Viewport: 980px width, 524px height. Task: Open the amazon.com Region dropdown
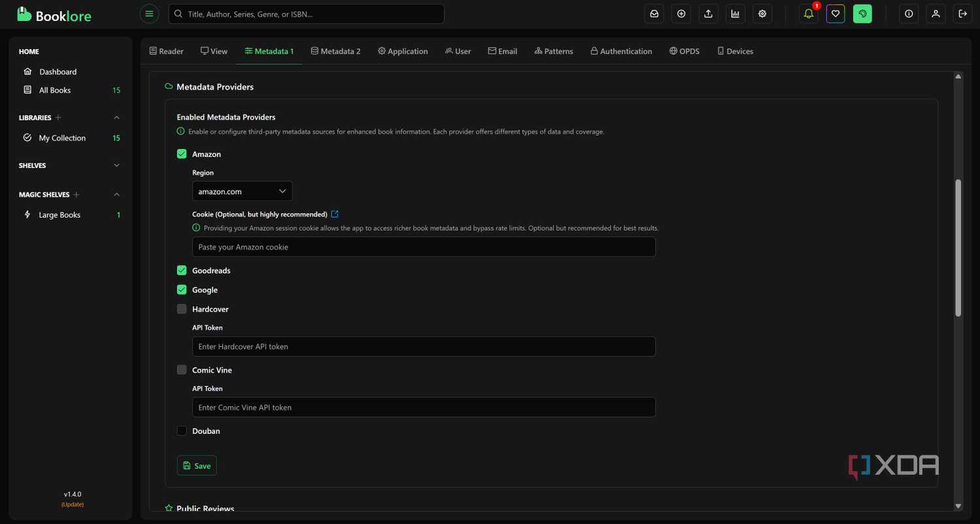click(242, 191)
